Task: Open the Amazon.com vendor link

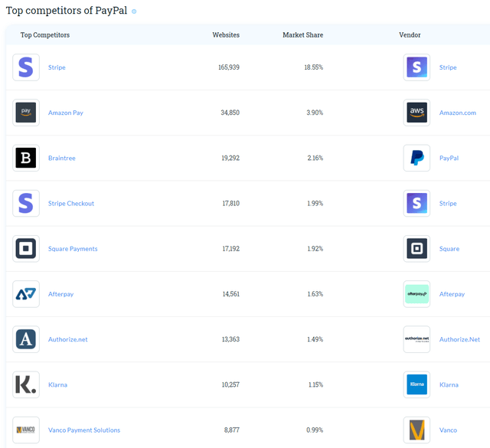Action: coord(458,113)
